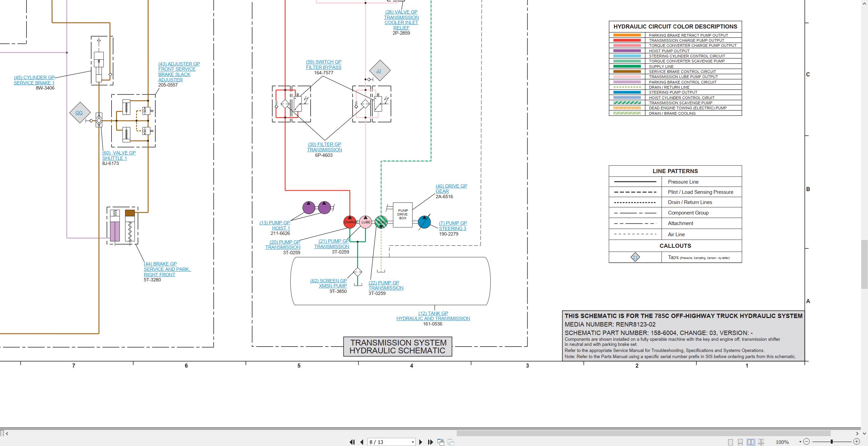Click the JJ tap callout diamond
868x446 pixels.
coord(380,71)
